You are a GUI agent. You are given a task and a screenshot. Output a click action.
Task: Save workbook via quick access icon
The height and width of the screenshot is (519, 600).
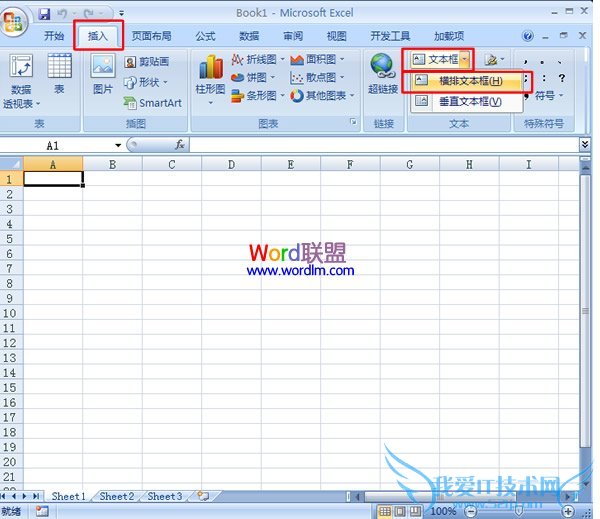click(x=44, y=14)
